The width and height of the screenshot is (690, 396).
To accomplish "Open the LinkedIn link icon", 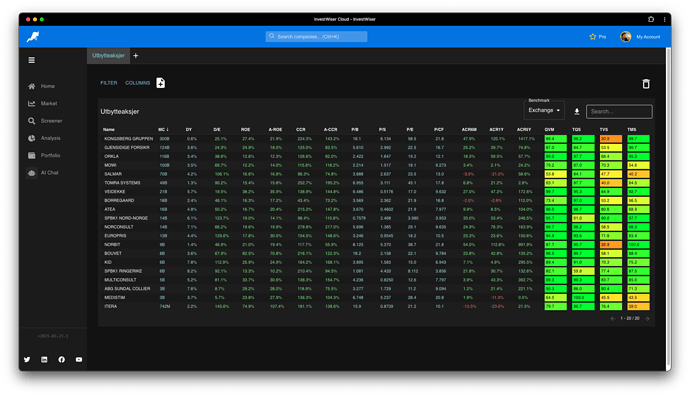I will point(44,359).
